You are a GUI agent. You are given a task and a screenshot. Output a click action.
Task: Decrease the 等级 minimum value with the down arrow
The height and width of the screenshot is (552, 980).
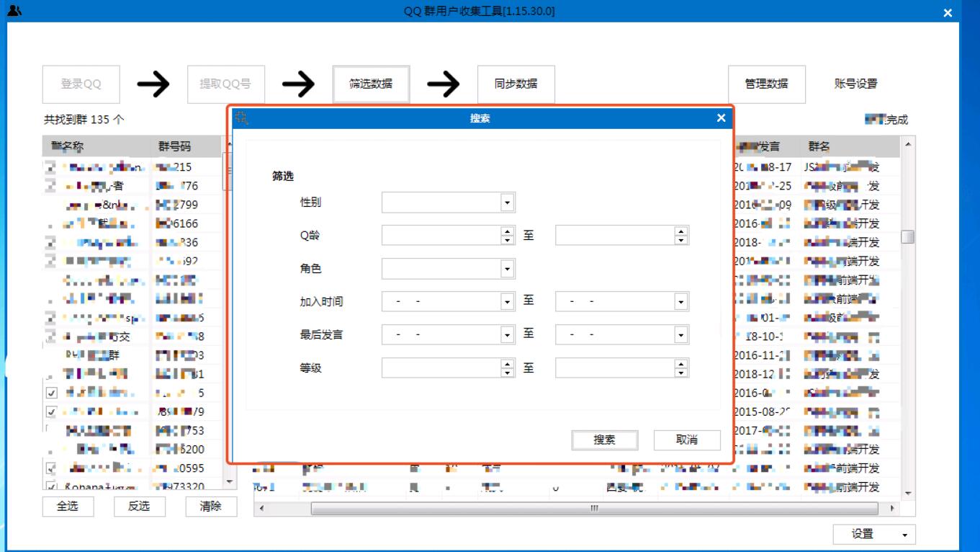point(508,373)
